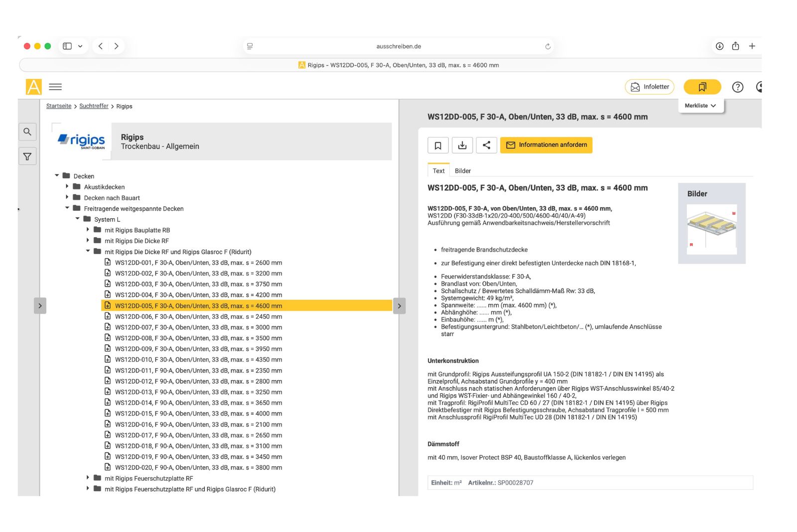Go to Suchtreffer breadcrumb
The image size is (797, 532).
pyautogui.click(x=94, y=106)
